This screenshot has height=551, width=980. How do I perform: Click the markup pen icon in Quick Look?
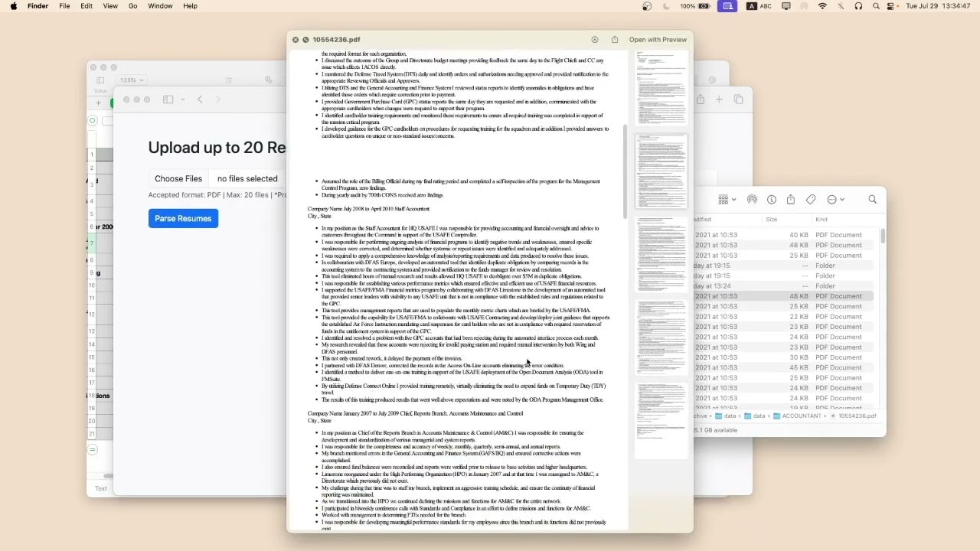click(x=595, y=40)
